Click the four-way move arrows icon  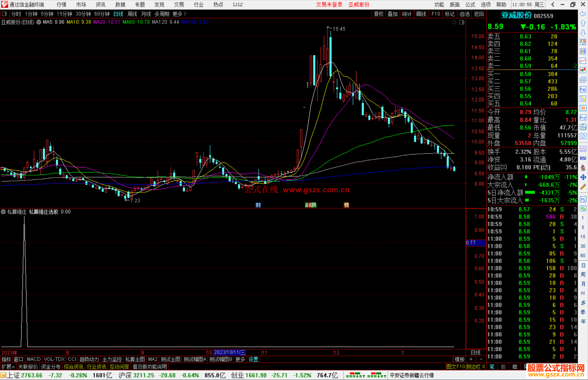[x=583, y=177]
